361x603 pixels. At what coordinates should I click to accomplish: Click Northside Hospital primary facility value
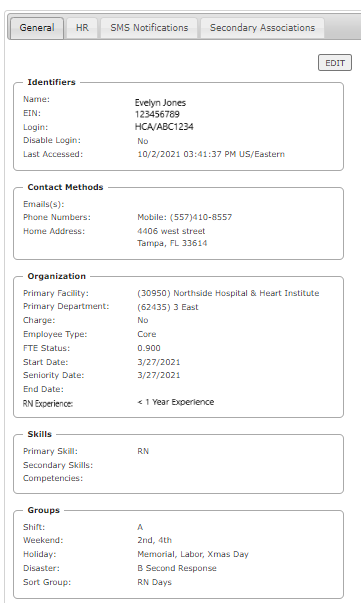[x=228, y=293]
